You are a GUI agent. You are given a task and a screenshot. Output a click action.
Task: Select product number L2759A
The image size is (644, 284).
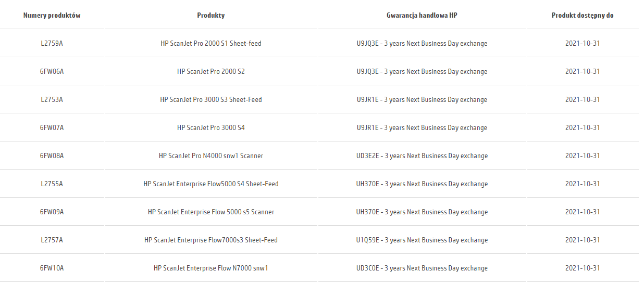pos(52,43)
